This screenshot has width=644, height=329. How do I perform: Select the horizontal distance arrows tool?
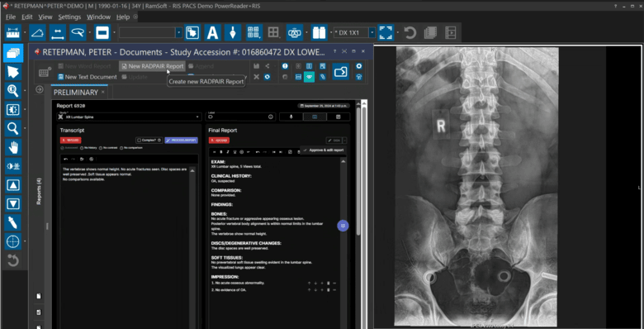coord(58,32)
